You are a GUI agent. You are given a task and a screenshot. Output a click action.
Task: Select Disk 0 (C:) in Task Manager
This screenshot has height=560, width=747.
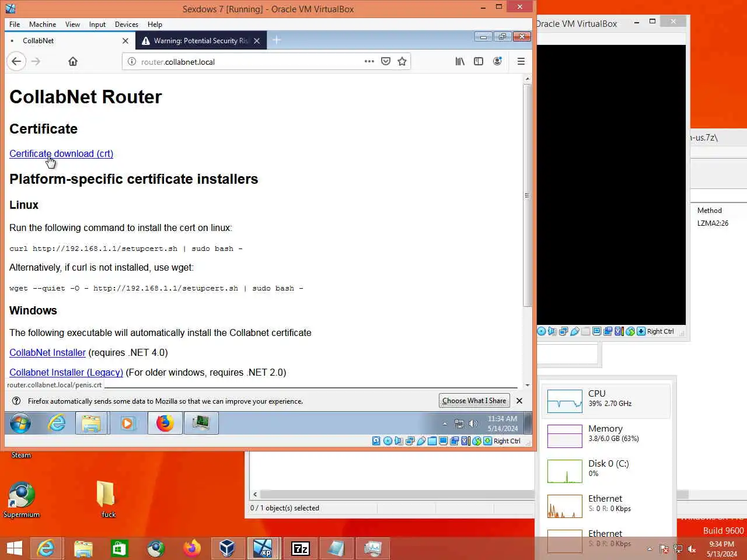[606, 471]
